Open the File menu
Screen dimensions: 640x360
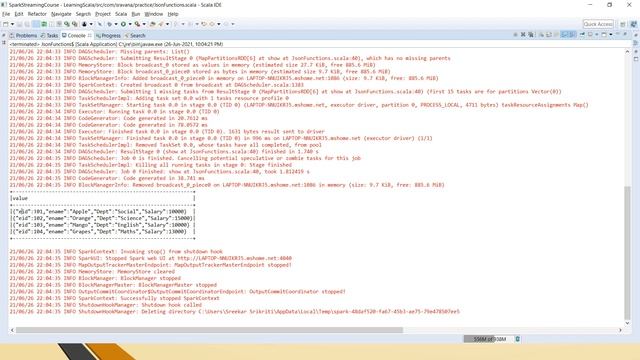point(6,14)
